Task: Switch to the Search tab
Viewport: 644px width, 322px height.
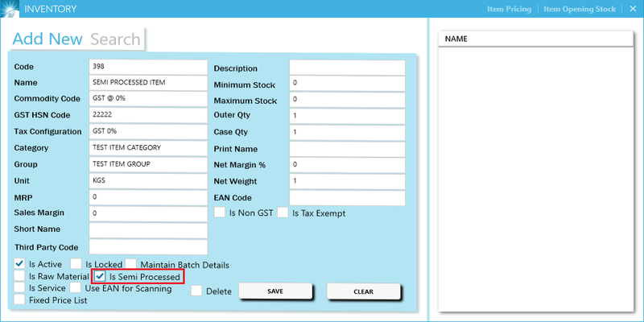Action: point(115,39)
